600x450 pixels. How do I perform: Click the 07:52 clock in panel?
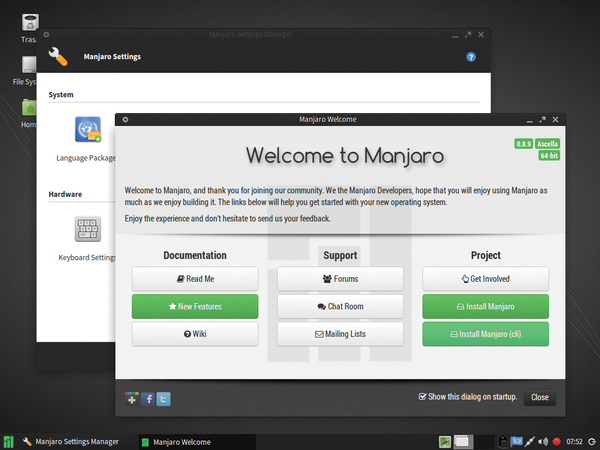574,442
